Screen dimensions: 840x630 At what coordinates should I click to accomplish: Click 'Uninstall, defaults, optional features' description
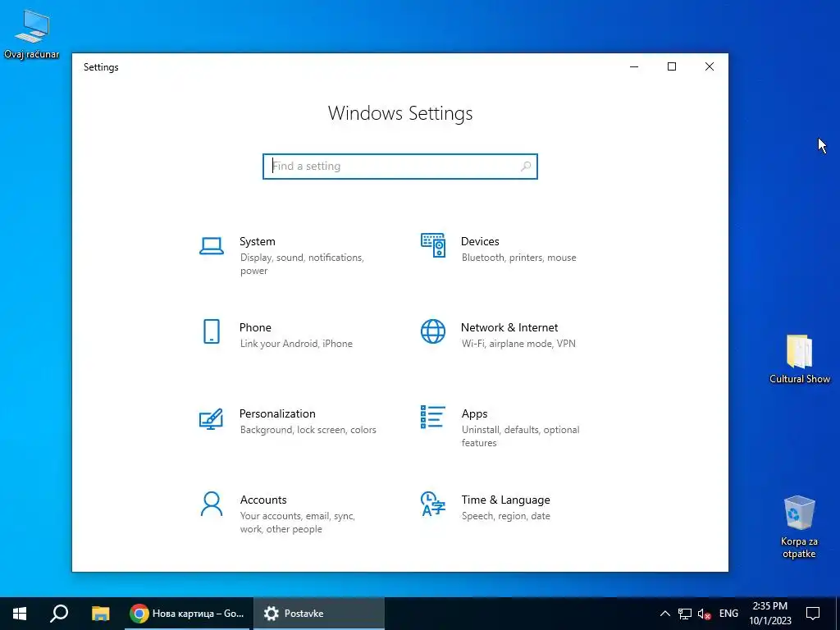(x=521, y=436)
